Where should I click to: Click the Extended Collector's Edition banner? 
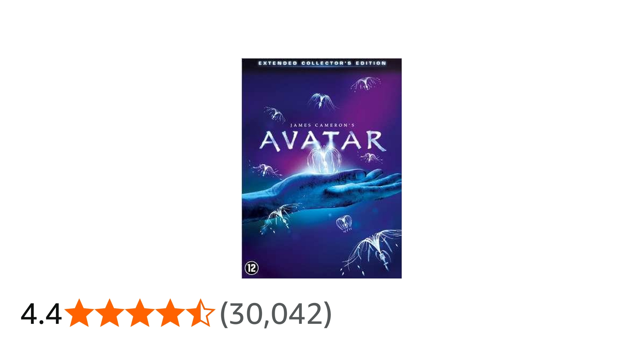click(322, 63)
